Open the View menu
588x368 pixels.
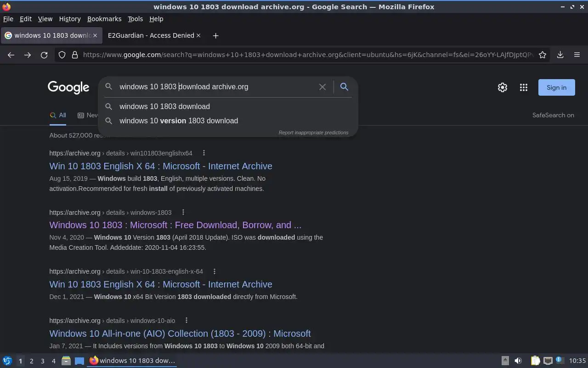45,19
